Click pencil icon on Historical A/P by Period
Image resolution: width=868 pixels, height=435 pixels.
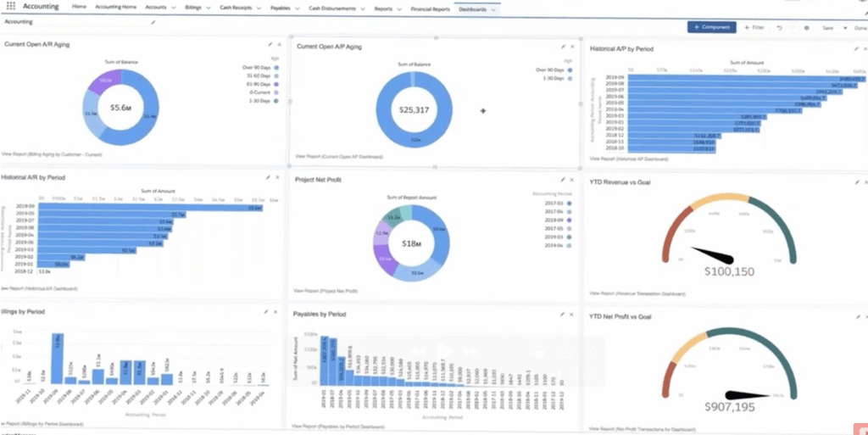click(854, 48)
